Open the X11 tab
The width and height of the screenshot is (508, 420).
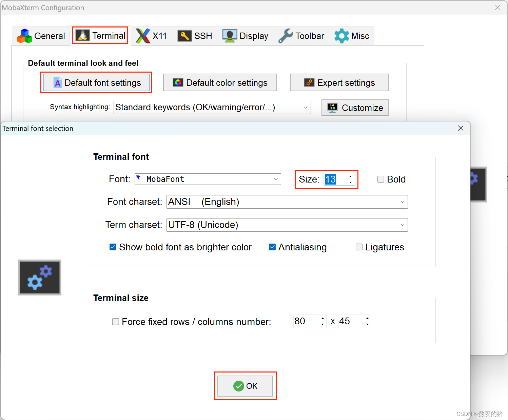[x=151, y=36]
